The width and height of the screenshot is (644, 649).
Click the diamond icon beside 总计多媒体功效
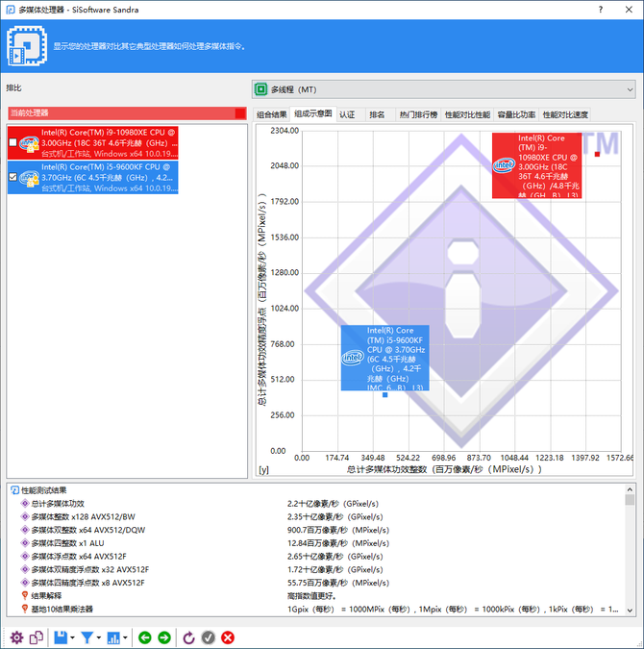click(25, 503)
